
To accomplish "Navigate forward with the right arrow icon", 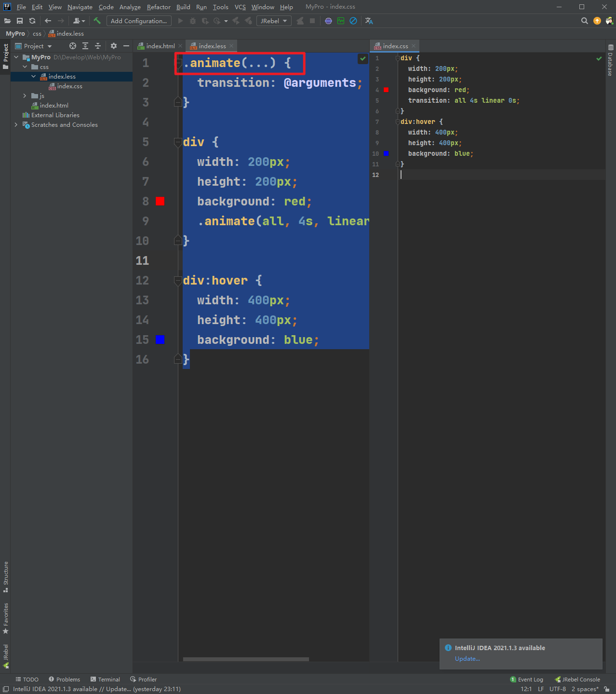I will pos(61,21).
